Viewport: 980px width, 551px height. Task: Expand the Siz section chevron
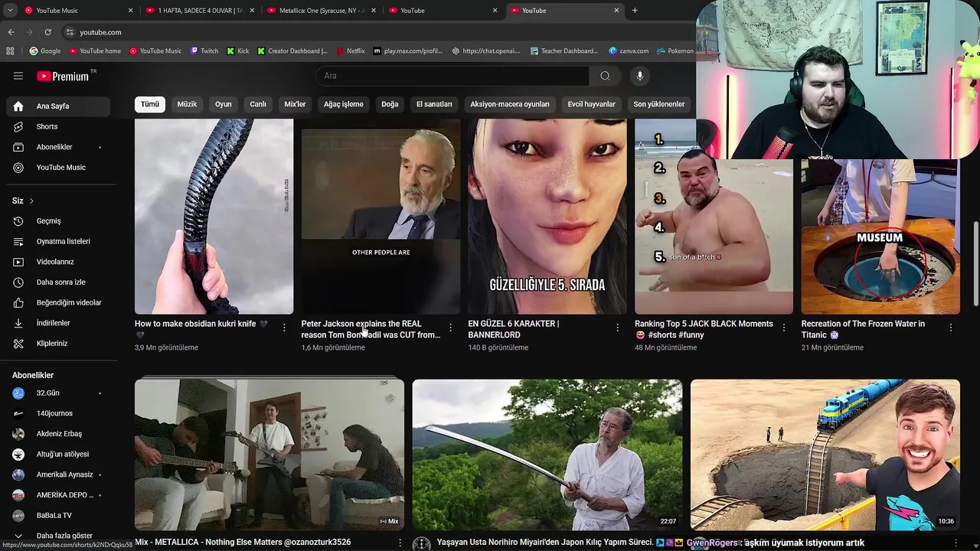31,201
